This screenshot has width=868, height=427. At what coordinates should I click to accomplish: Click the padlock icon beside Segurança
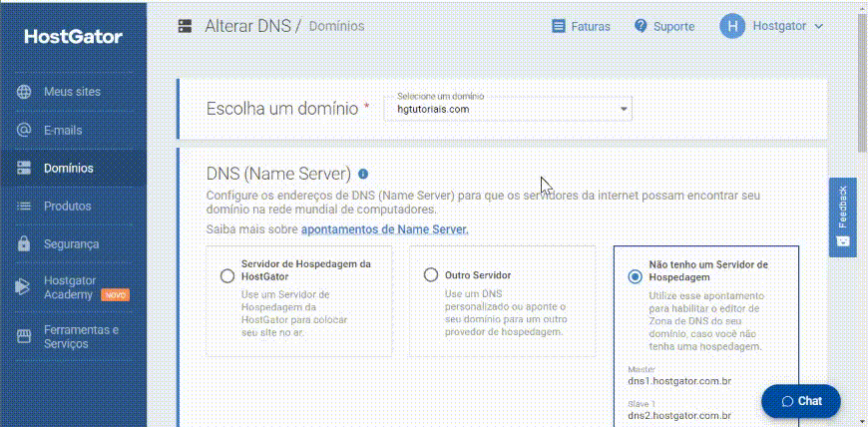click(x=24, y=243)
